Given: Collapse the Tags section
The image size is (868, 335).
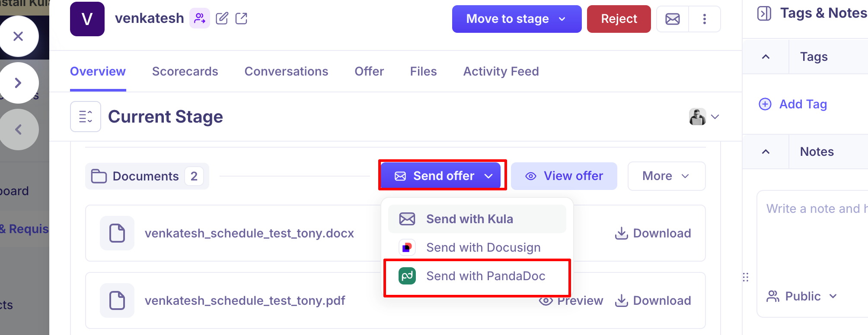Looking at the screenshot, I should click(766, 57).
